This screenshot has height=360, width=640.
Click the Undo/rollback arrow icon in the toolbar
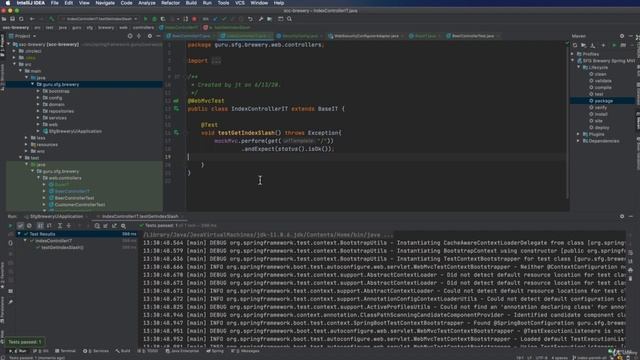click(x=250, y=19)
